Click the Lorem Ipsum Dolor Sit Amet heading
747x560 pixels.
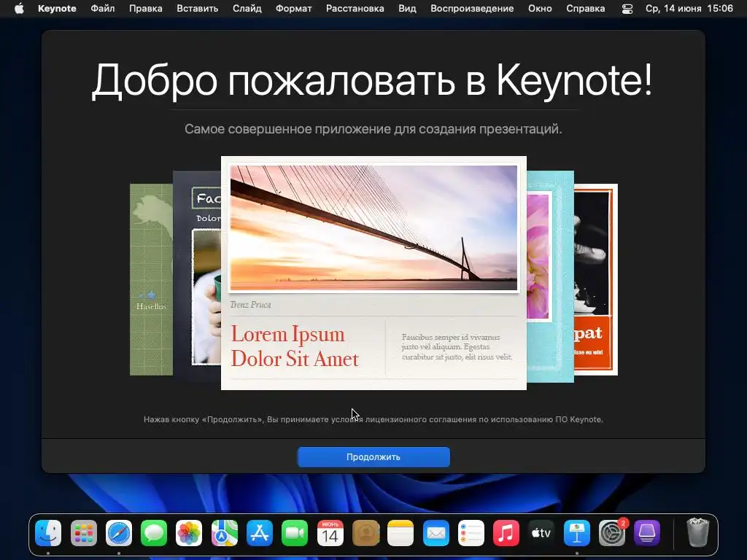coord(295,346)
